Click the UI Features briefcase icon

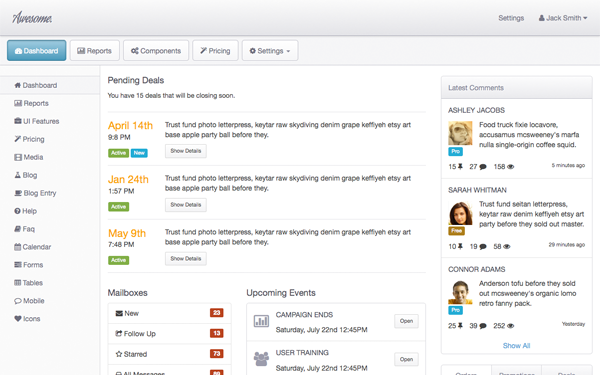point(18,121)
